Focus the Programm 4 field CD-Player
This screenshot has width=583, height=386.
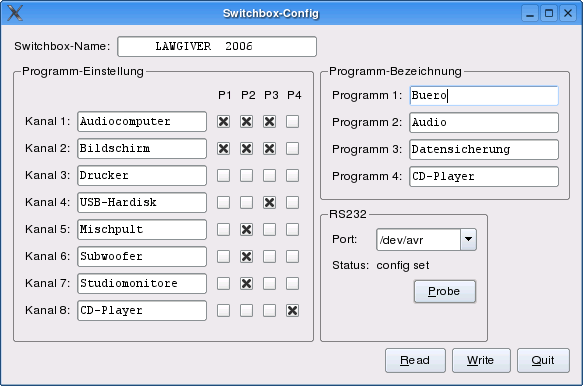pyautogui.click(x=484, y=177)
